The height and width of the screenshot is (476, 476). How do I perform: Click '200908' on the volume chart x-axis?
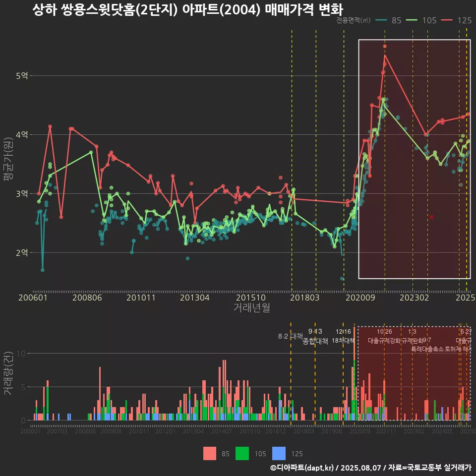pos(111,431)
